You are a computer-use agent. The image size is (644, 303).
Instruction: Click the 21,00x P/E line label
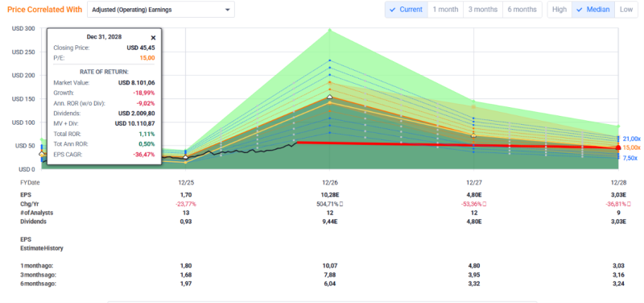tap(632, 139)
